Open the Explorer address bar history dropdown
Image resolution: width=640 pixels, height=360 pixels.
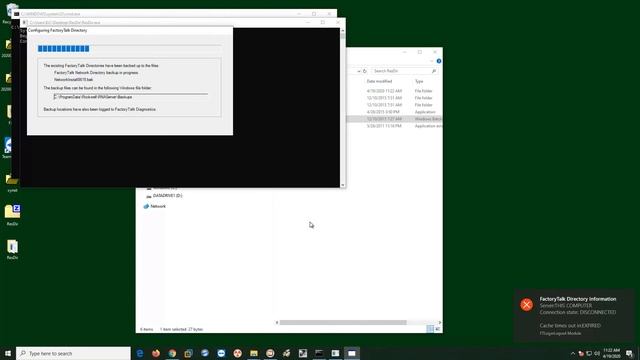point(359,71)
